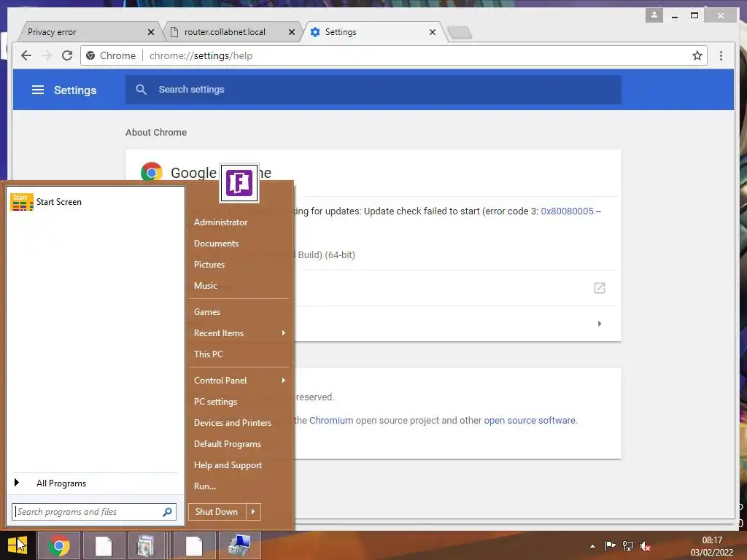
Task: Open the Action Center flag icon
Action: point(610,545)
